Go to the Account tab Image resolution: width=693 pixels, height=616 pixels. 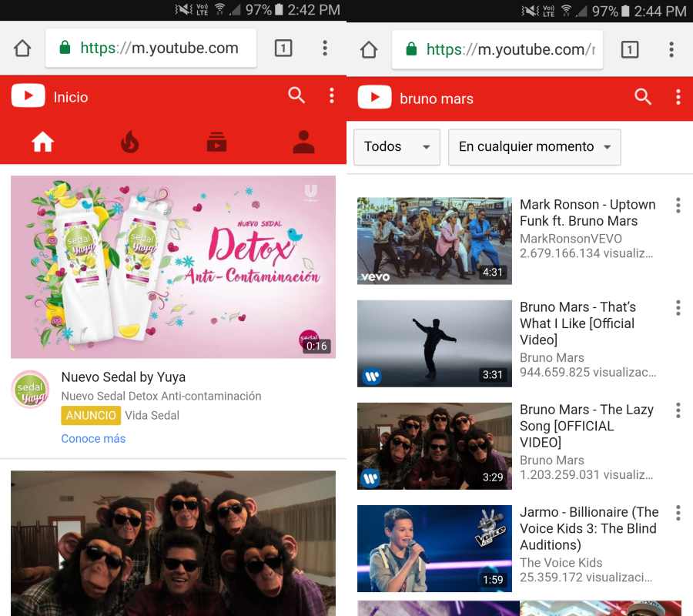click(303, 142)
